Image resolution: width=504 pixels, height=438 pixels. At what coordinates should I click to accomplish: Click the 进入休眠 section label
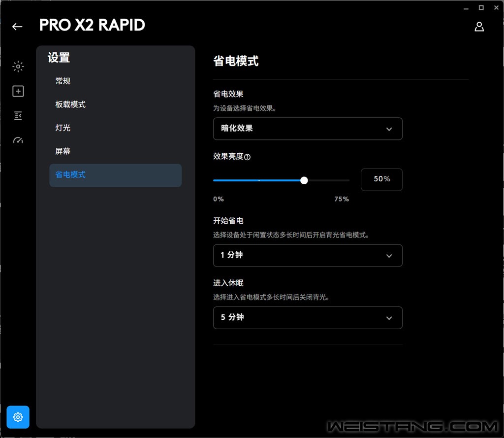228,283
